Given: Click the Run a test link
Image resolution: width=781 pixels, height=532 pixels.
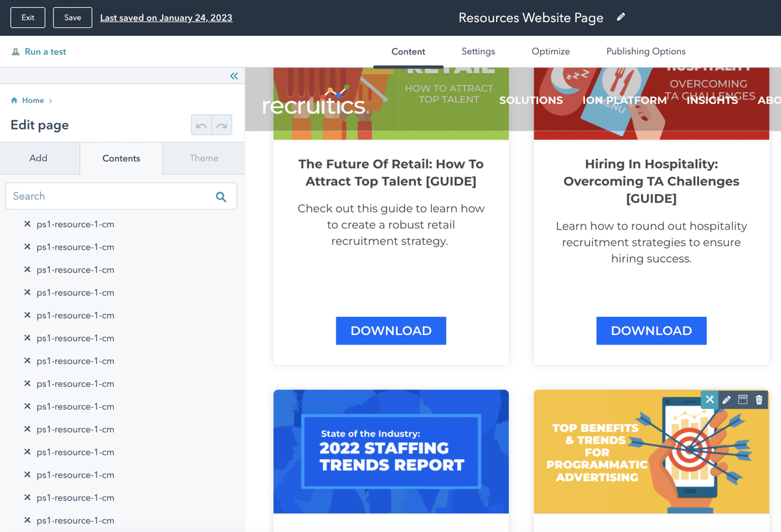Looking at the screenshot, I should coord(45,51).
